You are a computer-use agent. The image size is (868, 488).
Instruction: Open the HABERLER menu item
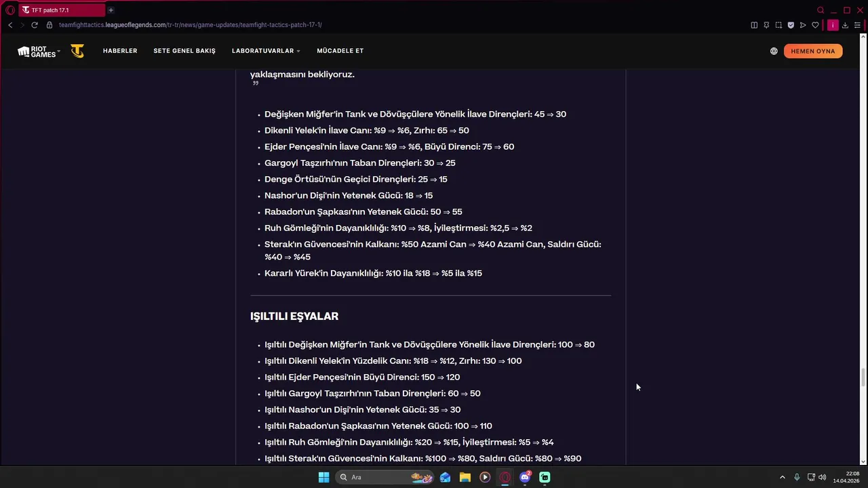pos(120,51)
